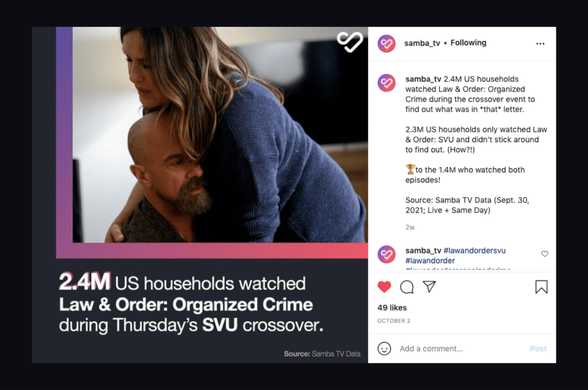Click the Post comment button

point(538,349)
